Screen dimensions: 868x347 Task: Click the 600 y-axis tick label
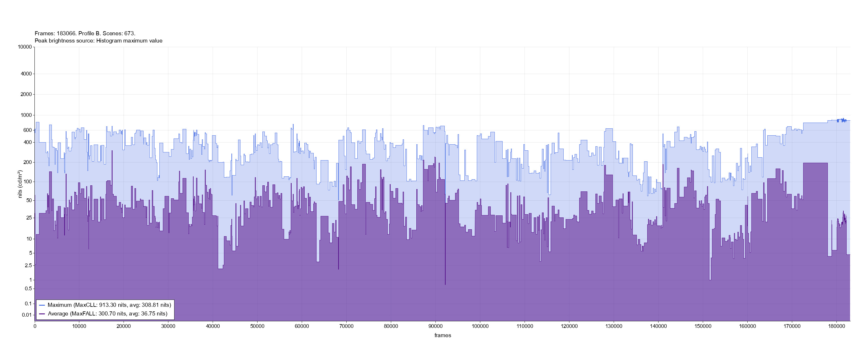click(x=27, y=130)
